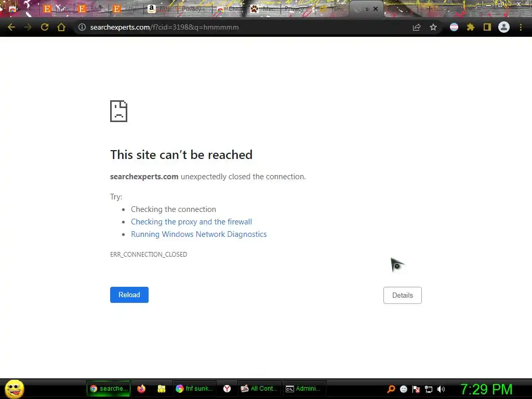Open the volume speaker tray icon
Screen dimensions: 532x399
441,389
